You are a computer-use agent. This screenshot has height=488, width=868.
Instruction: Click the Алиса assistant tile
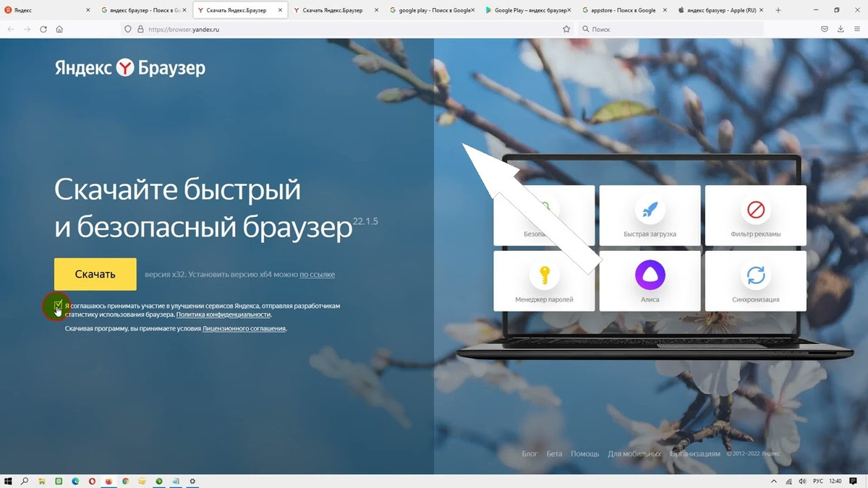[650, 281]
